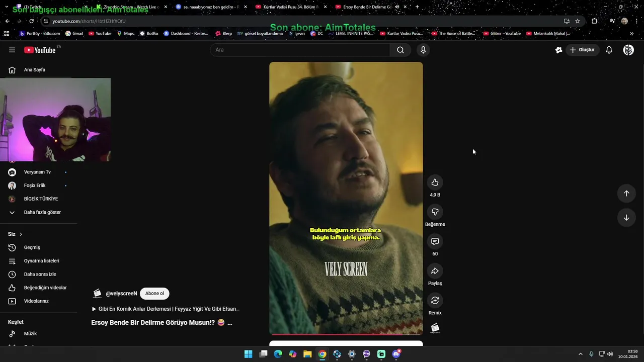Open File Explorer from the taskbar
This screenshot has height=362, width=644.
[x=307, y=354]
